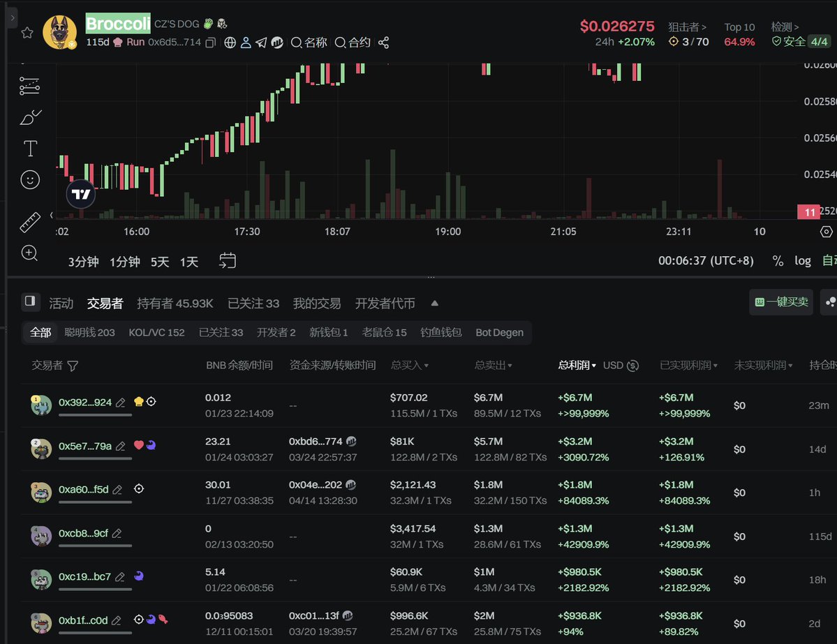Sort by 总买入 column
The width and height of the screenshot is (837, 644).
point(410,366)
